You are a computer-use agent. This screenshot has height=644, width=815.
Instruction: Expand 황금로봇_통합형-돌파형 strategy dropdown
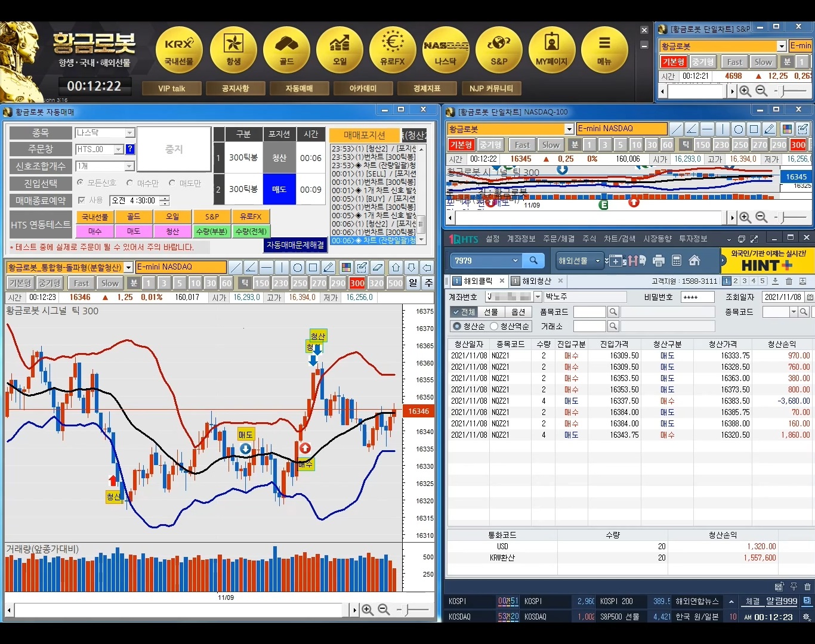[x=128, y=267]
